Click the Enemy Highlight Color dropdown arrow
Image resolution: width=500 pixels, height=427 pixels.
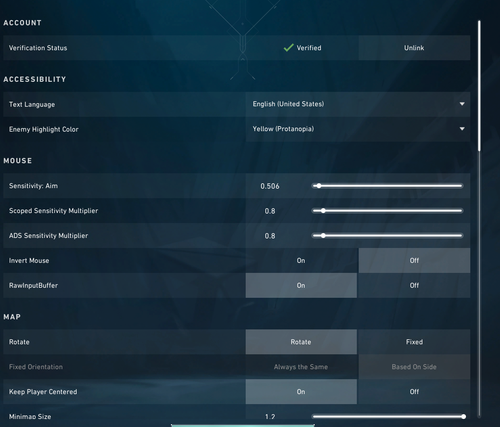pyautogui.click(x=462, y=129)
